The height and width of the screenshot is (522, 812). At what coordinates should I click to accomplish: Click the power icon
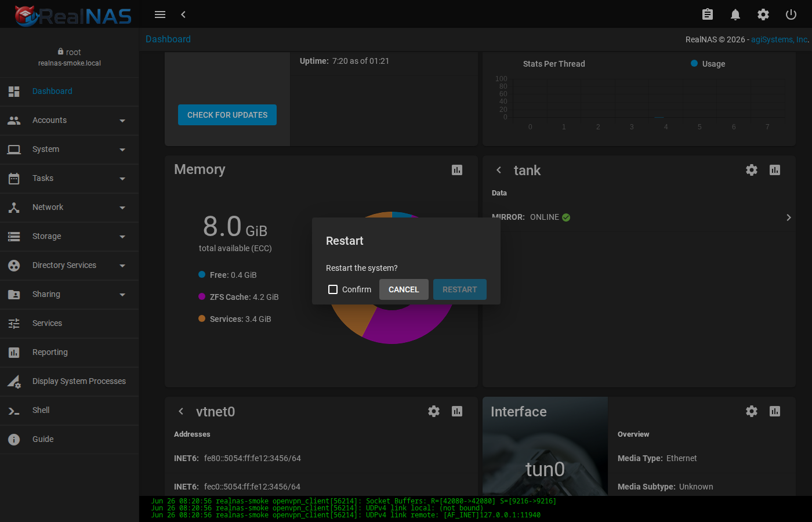point(791,14)
